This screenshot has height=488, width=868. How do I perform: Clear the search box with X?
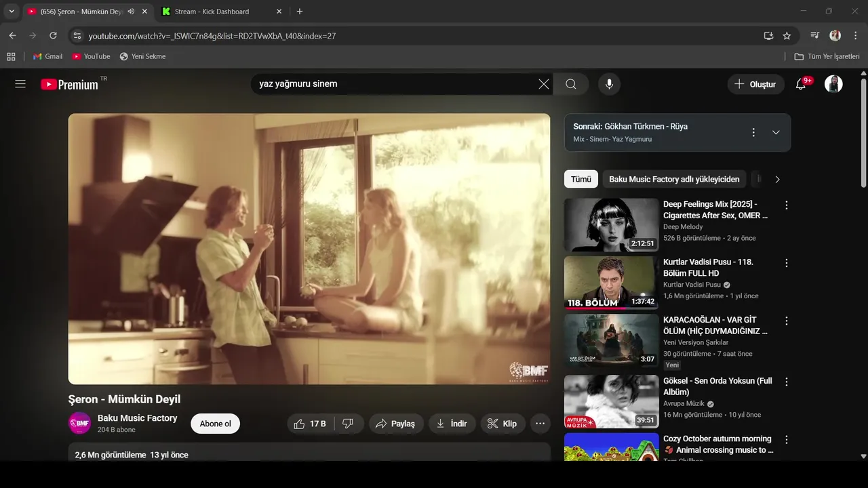544,84
